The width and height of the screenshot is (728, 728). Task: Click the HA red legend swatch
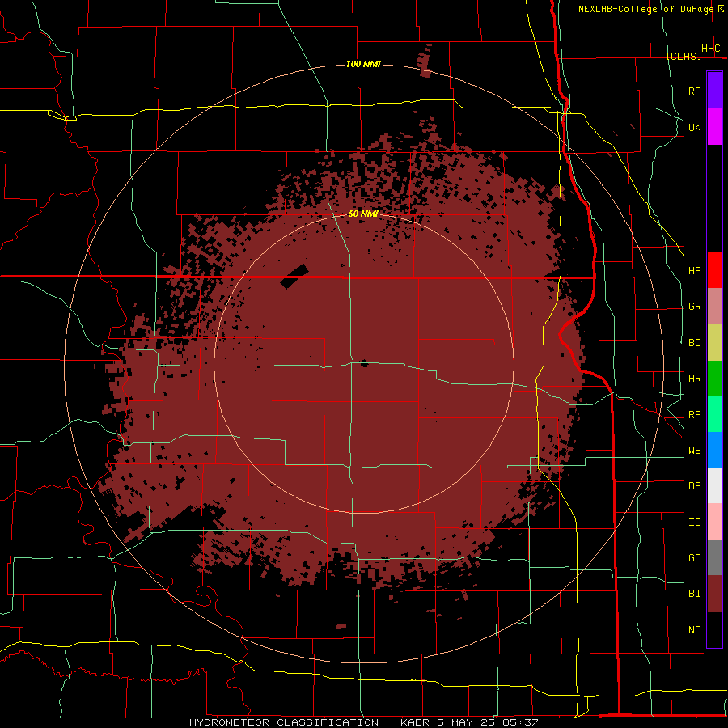(714, 270)
